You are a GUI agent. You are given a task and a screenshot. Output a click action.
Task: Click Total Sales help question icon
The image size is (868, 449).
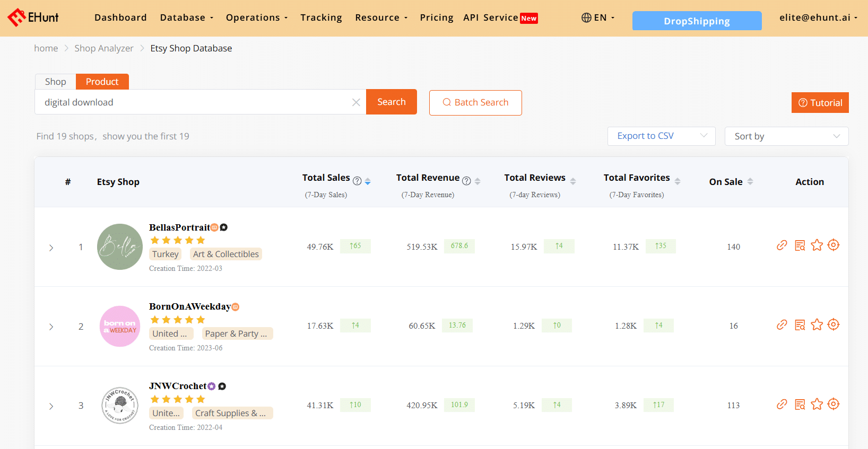[357, 181]
